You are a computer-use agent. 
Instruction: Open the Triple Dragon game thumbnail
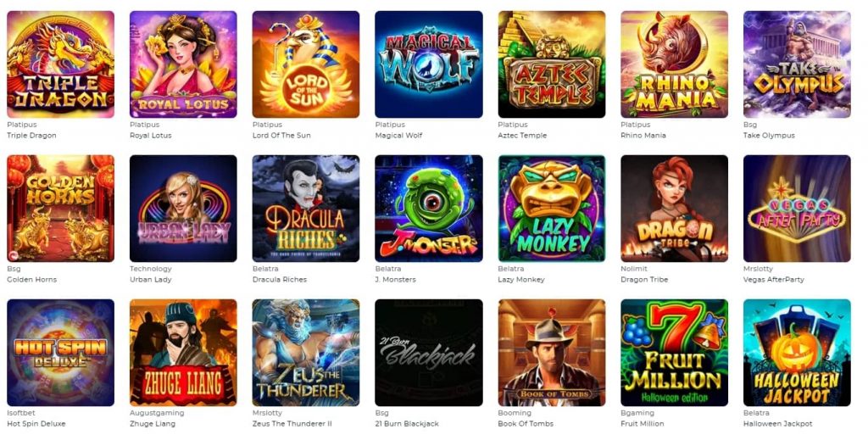60,64
